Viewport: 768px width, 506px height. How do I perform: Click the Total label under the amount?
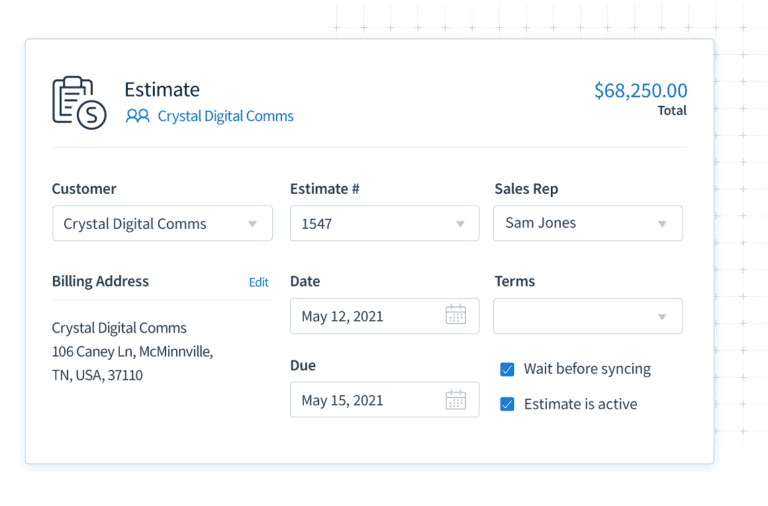click(x=671, y=111)
